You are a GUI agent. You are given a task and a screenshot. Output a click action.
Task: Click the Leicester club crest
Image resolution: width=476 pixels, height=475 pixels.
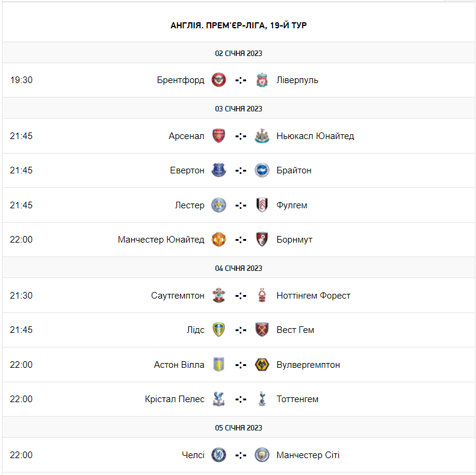pyautogui.click(x=218, y=205)
